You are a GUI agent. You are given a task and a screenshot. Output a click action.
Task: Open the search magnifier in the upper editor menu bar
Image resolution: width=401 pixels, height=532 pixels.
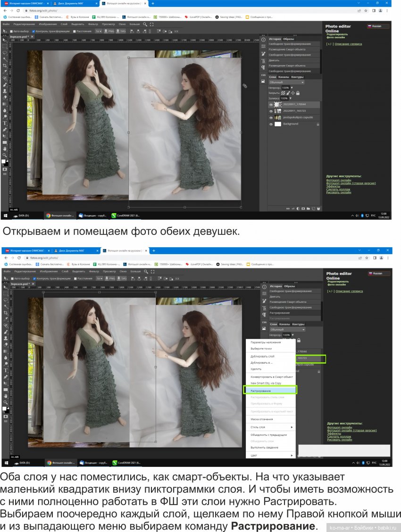(145, 24)
